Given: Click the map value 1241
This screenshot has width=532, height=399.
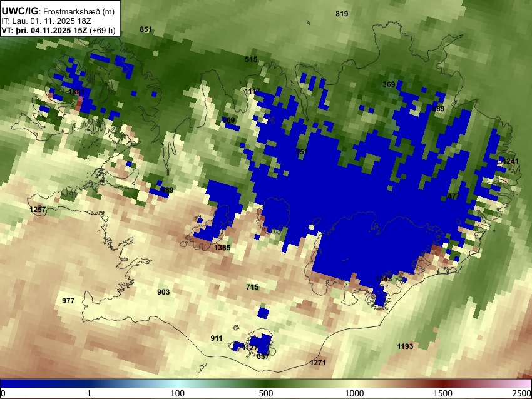Looking at the screenshot, I should [x=511, y=161].
